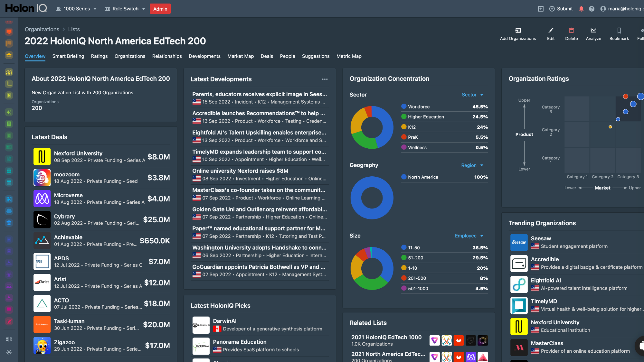Click the Edit pencil icon
The image size is (644, 362).
click(x=551, y=30)
